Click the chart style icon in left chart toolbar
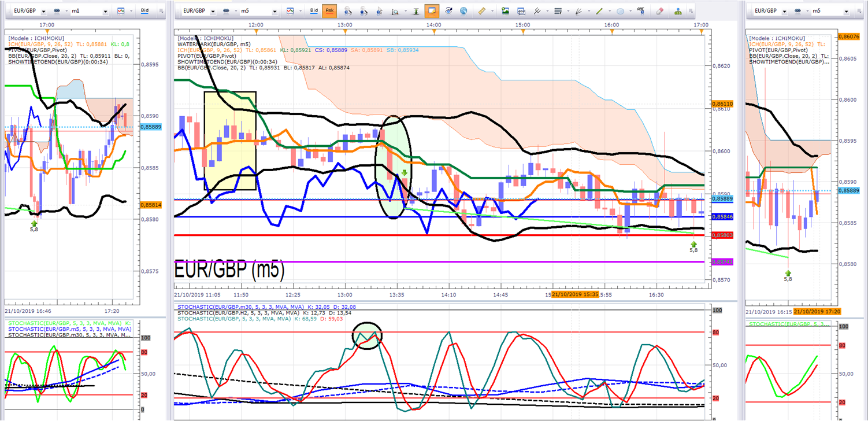The height and width of the screenshot is (421, 868). click(120, 11)
